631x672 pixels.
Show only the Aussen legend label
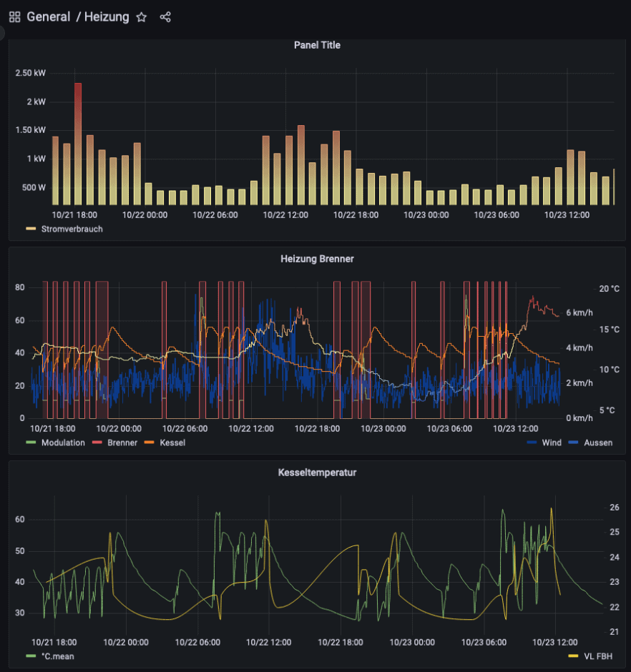[598, 443]
